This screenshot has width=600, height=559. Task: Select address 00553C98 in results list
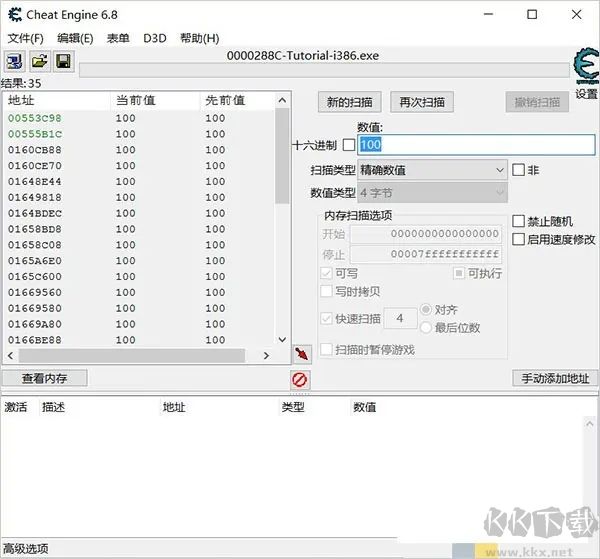click(x=35, y=118)
